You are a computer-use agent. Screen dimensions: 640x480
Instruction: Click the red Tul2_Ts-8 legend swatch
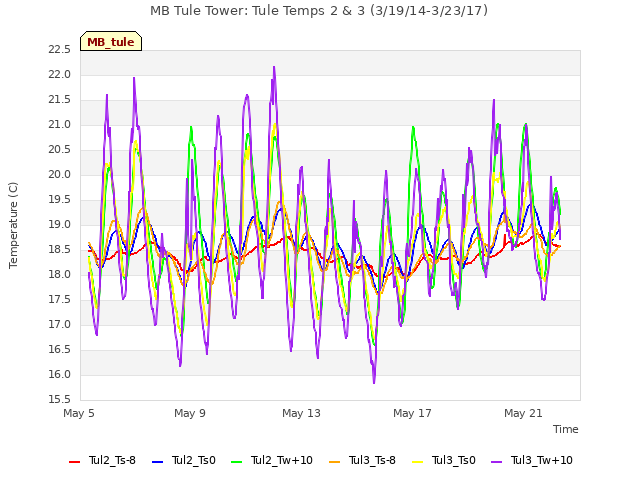[x=75, y=462]
